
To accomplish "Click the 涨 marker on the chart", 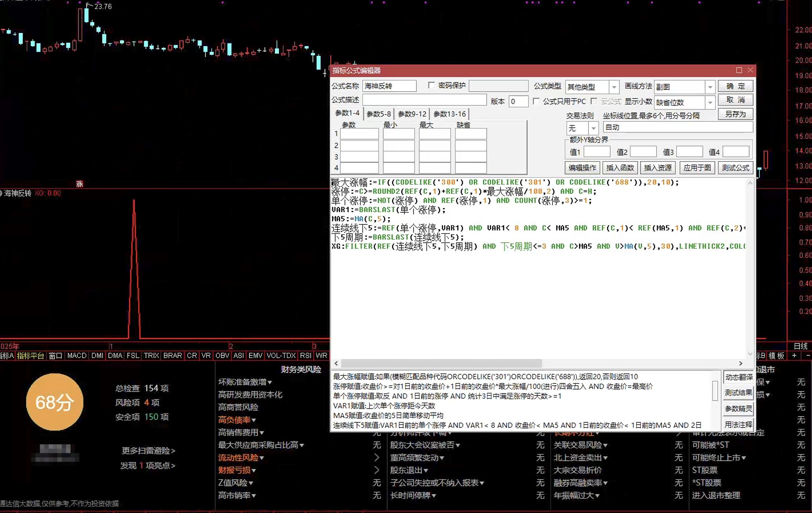I will (x=79, y=184).
